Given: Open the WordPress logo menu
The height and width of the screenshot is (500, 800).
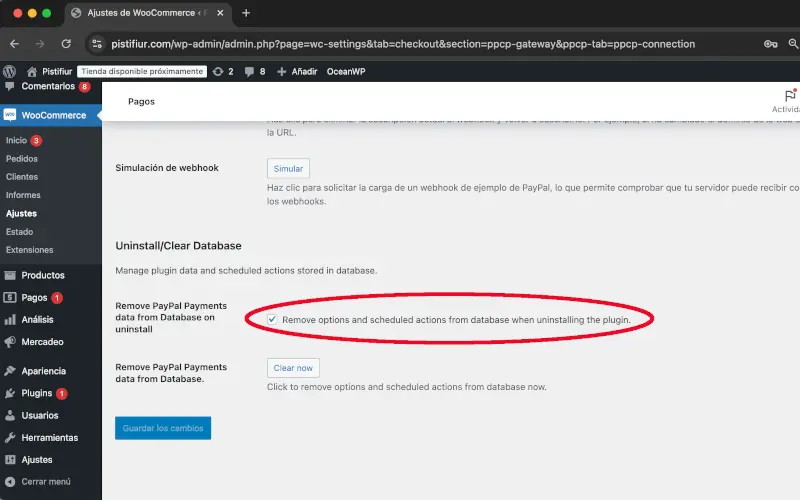Looking at the screenshot, I should pyautogui.click(x=9, y=71).
